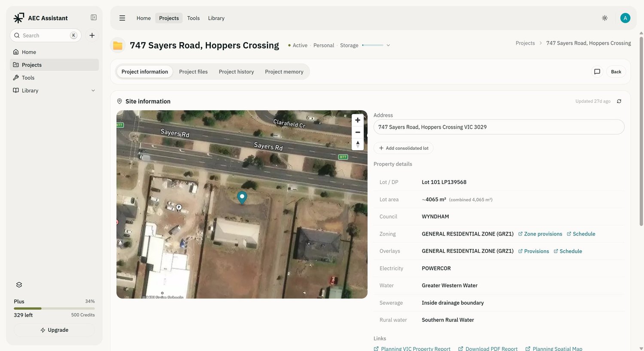
Task: Switch to Project files tab
Action: pyautogui.click(x=193, y=72)
